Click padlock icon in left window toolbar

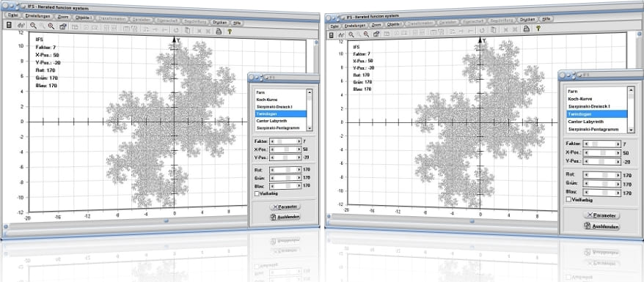[62, 26]
